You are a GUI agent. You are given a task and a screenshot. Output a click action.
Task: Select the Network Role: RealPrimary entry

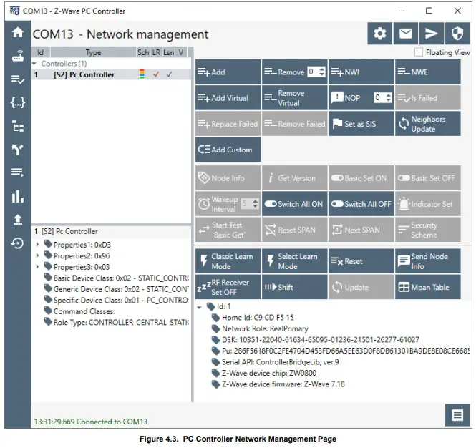point(265,328)
